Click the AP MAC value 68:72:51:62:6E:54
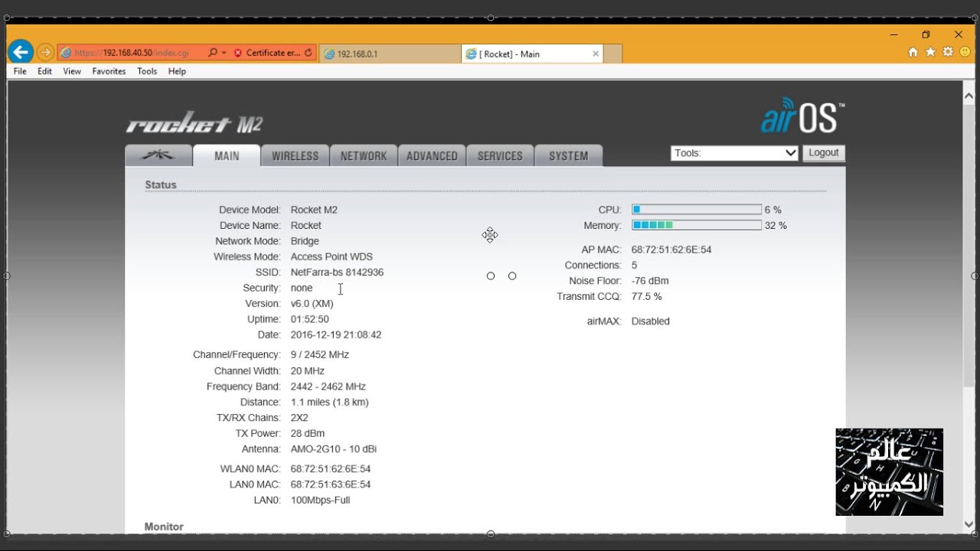Viewport: 980px width, 551px height. (671, 249)
